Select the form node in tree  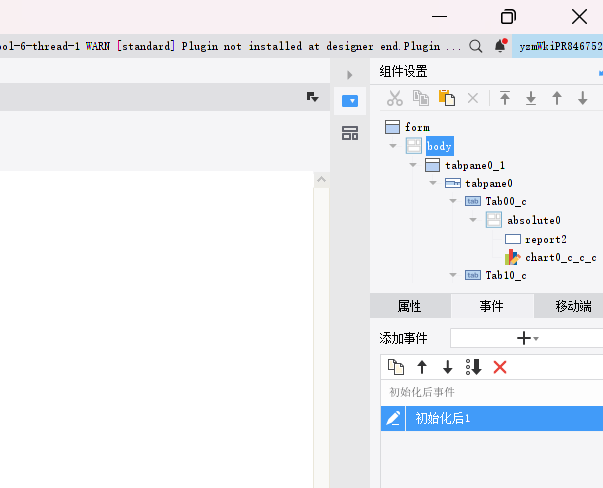(x=417, y=127)
